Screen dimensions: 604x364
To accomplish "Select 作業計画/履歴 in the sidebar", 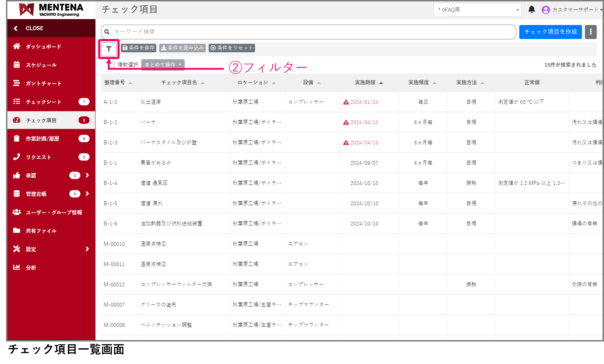I will pos(42,139).
